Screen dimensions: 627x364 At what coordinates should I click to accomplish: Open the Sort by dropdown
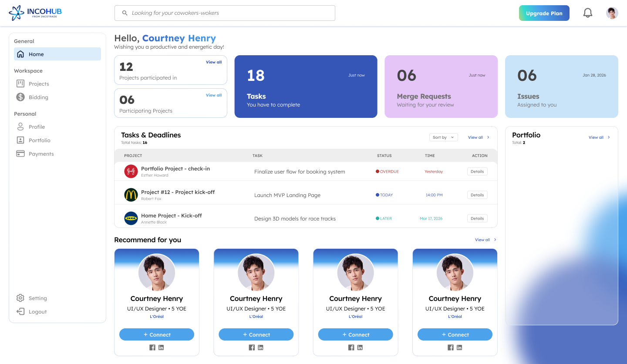point(443,137)
